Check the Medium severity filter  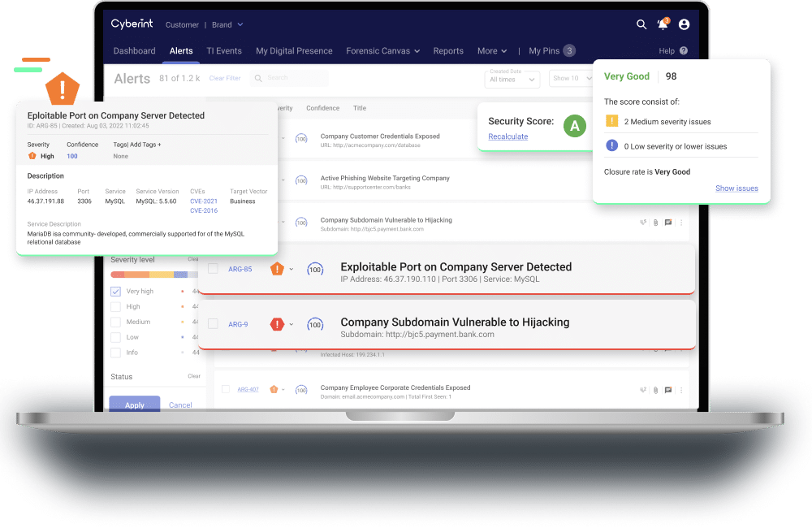point(115,322)
